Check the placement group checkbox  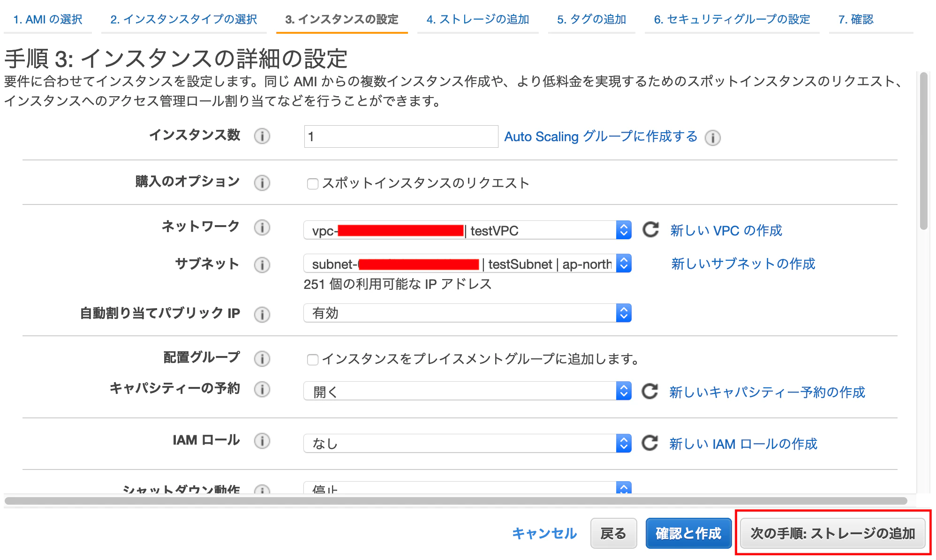pyautogui.click(x=312, y=360)
